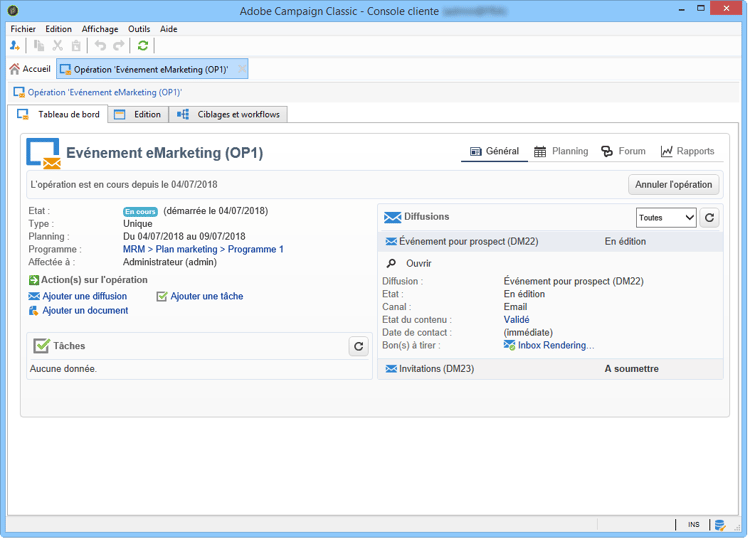750x544 pixels.
Task: Click the Ajouter une tâche link
Action: coord(207,297)
